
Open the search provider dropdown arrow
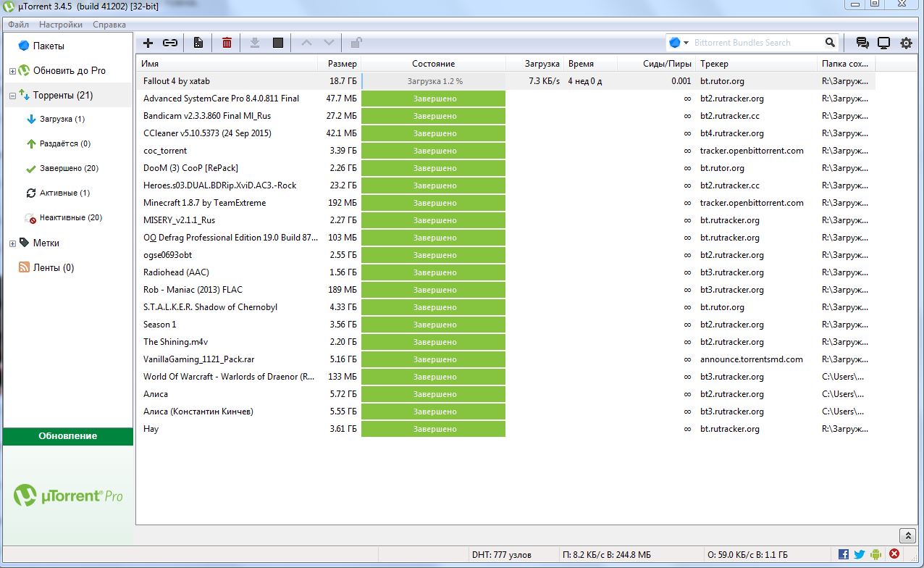click(x=686, y=43)
